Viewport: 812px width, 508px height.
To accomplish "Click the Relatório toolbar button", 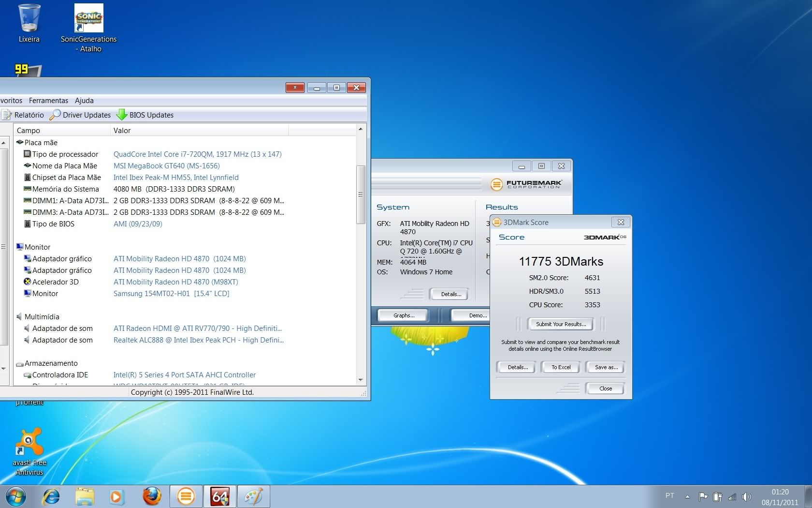I will (x=23, y=115).
